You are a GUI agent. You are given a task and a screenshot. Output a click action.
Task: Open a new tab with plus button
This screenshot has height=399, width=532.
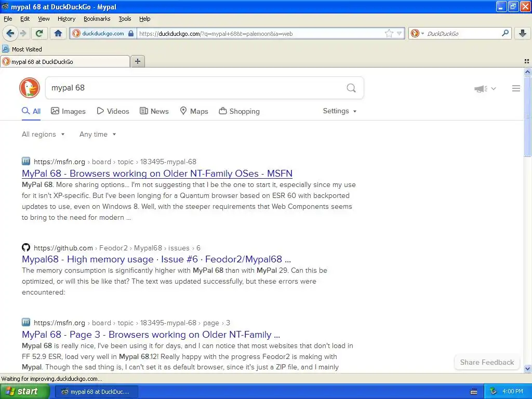(137, 61)
